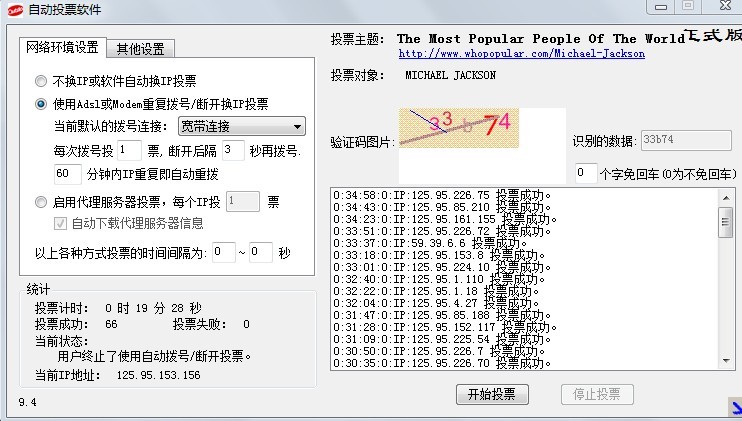Click the 每次拨号投 votes count field
Screen dimensions: 742x421
129,150
